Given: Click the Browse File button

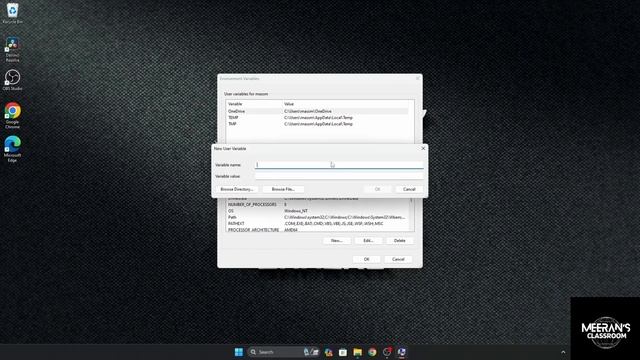Looking at the screenshot, I should [283, 189].
